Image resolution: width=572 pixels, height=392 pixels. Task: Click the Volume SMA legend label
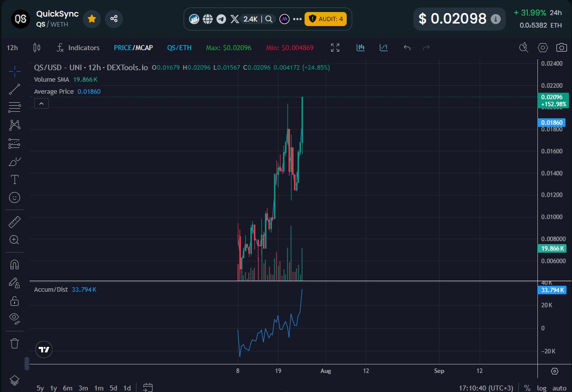52,79
